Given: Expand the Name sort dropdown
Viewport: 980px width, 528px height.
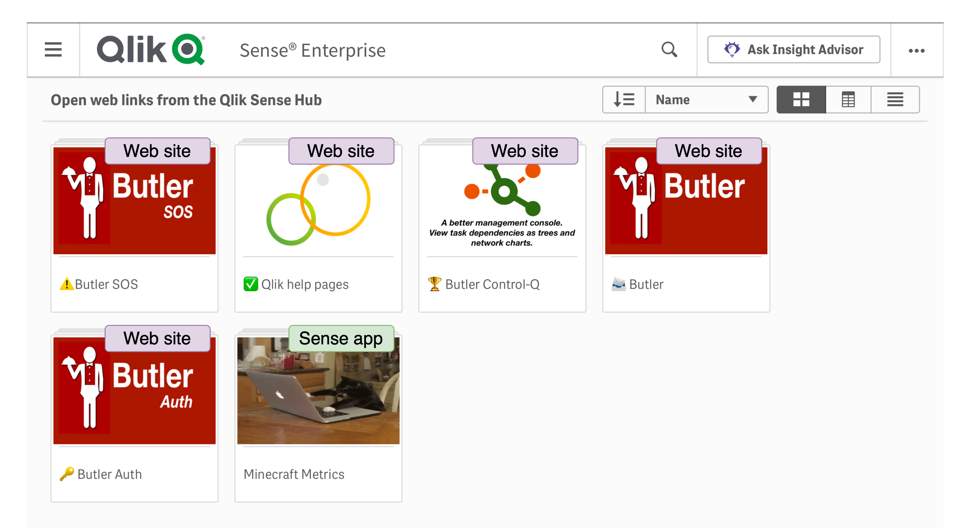Looking at the screenshot, I should tap(707, 100).
